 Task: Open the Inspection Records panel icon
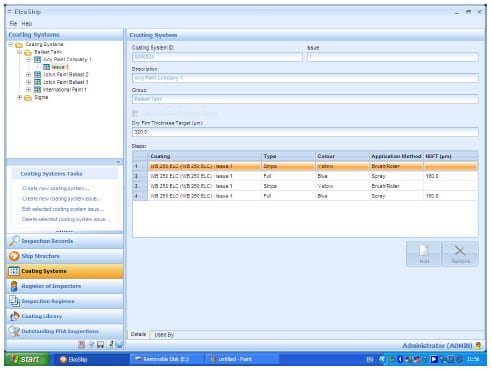(14, 241)
